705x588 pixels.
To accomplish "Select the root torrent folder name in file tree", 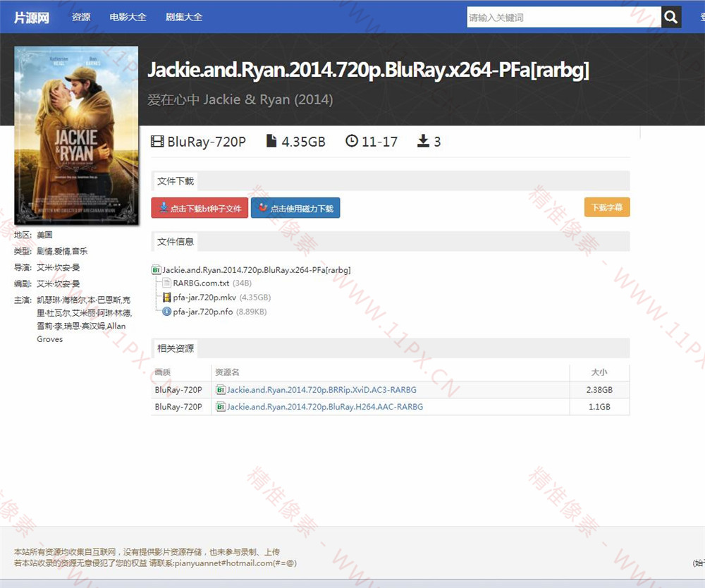I will click(257, 270).
